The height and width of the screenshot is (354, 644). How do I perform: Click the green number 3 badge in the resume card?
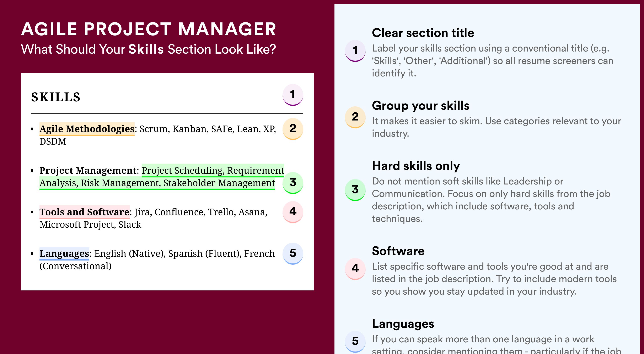(293, 182)
